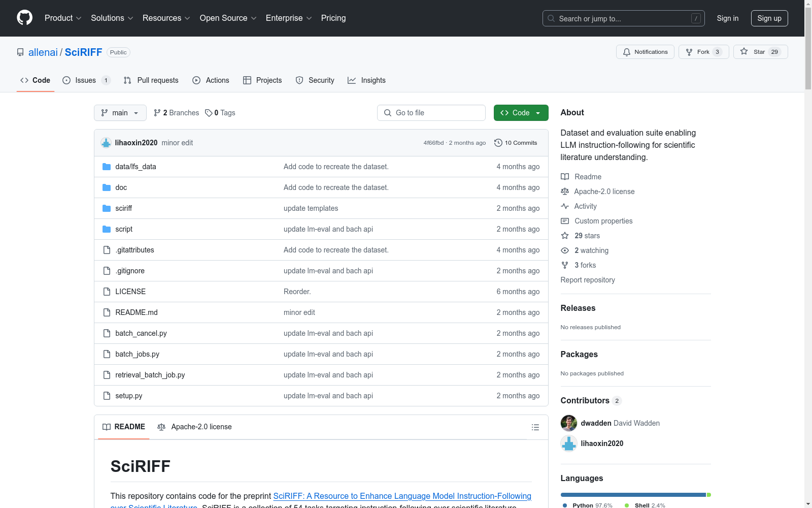This screenshot has height=508, width=812.
Task: Select the Apache-2.0 license tab above README
Action: coord(194,427)
